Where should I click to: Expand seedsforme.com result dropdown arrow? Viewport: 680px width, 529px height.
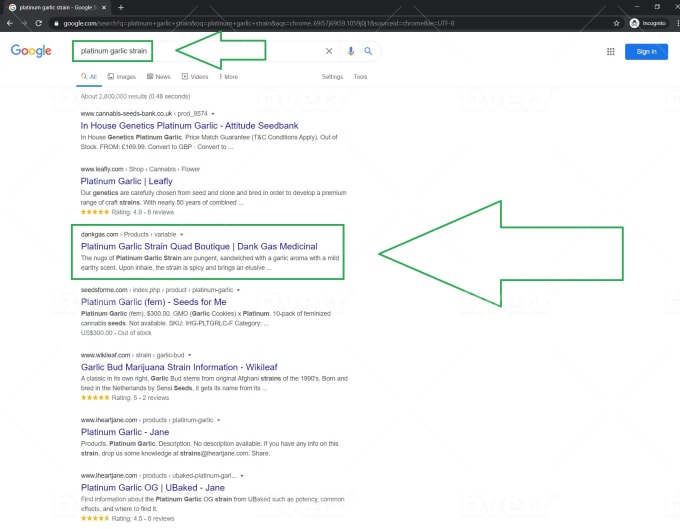(239, 290)
